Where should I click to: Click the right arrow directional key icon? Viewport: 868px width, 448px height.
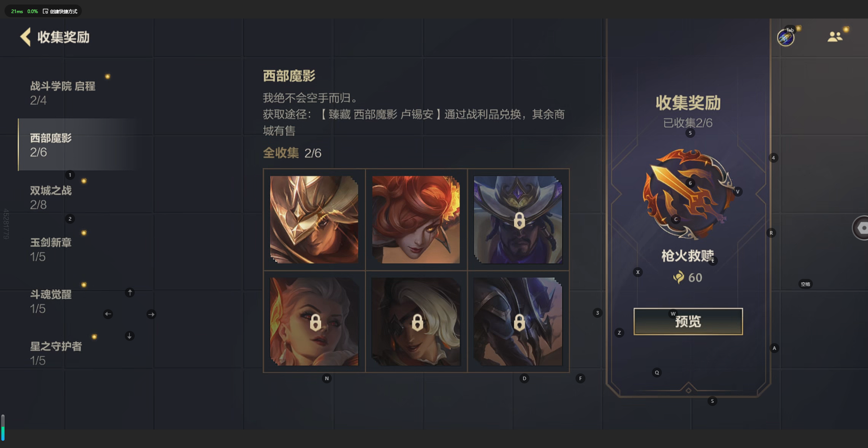[x=151, y=314]
